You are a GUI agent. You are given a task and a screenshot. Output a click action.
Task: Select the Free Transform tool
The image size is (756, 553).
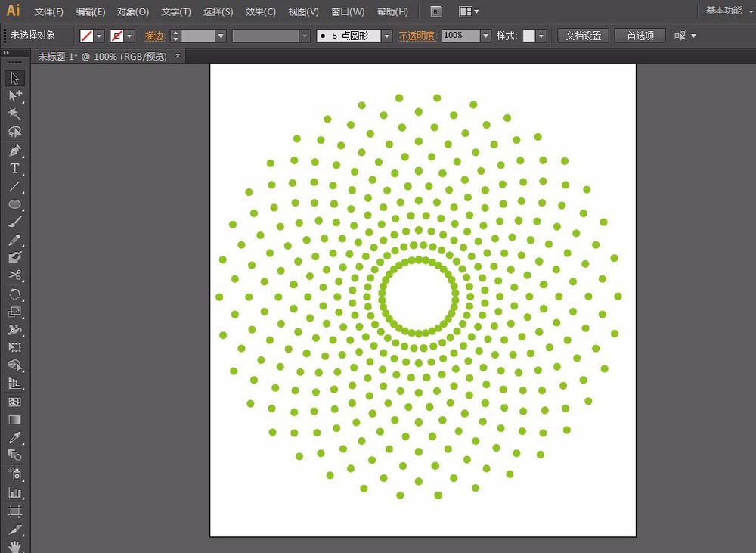coord(14,347)
